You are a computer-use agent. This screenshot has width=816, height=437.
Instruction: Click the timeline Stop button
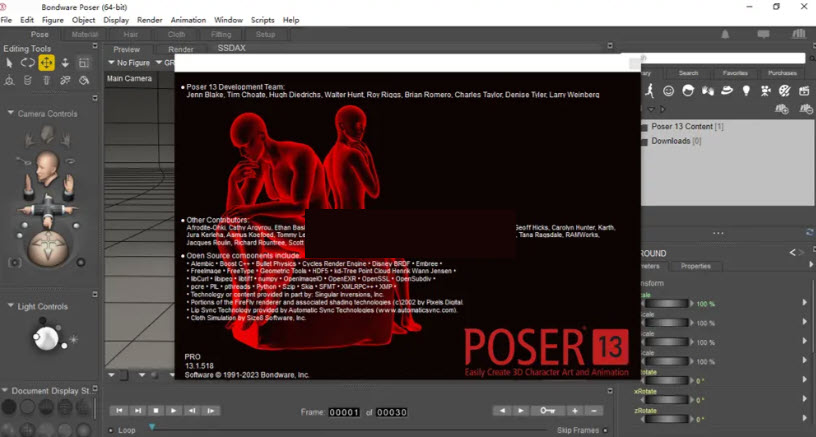[x=156, y=410]
